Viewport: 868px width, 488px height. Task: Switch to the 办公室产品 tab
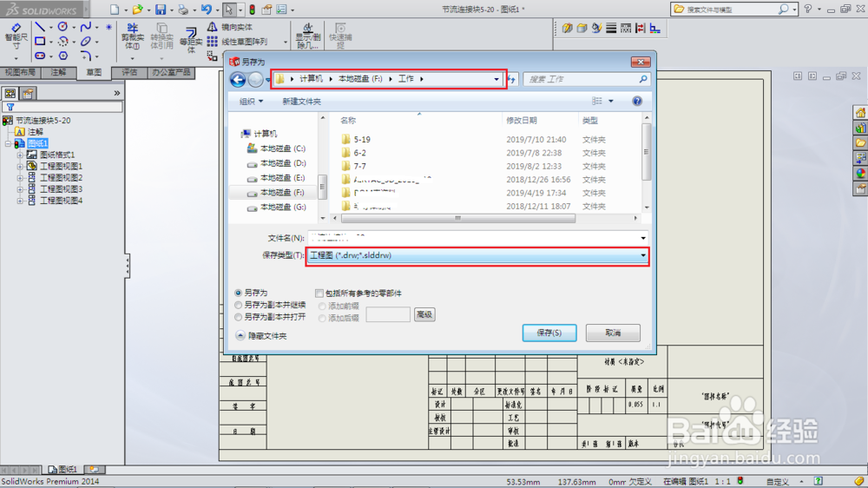[171, 73]
